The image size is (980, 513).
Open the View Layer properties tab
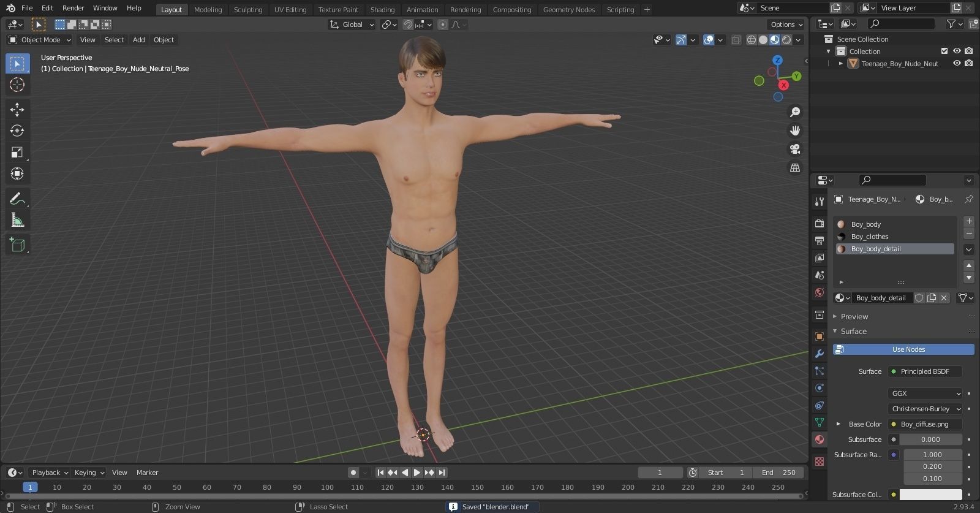click(820, 258)
